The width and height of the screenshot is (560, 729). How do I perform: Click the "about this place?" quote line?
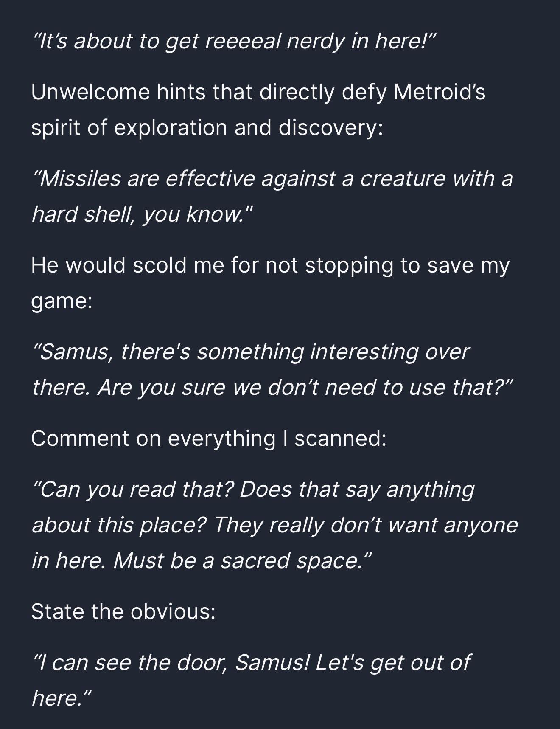[x=274, y=525]
